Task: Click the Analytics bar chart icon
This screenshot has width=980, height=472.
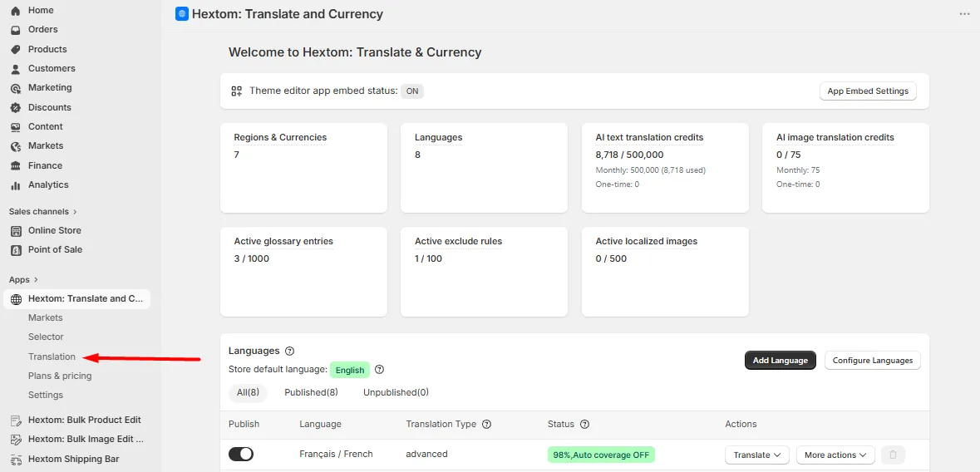Action: [16, 185]
